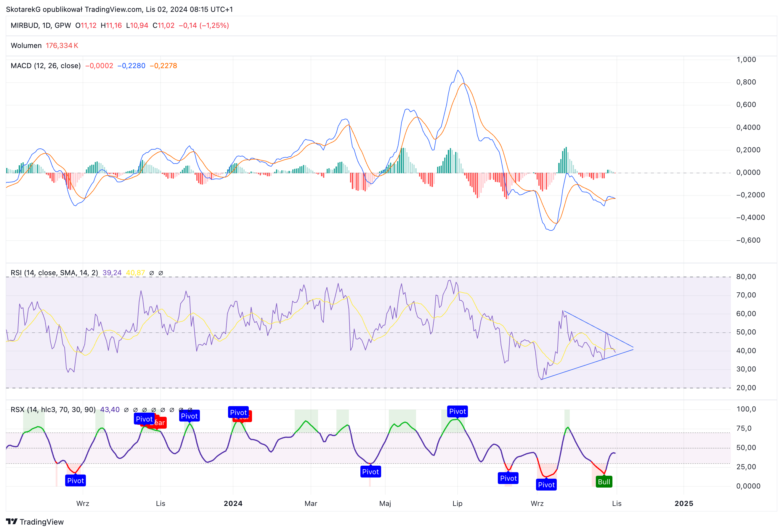Click the MACD histogram value −0,0002
The height and width of the screenshot is (532, 783).
tap(99, 66)
